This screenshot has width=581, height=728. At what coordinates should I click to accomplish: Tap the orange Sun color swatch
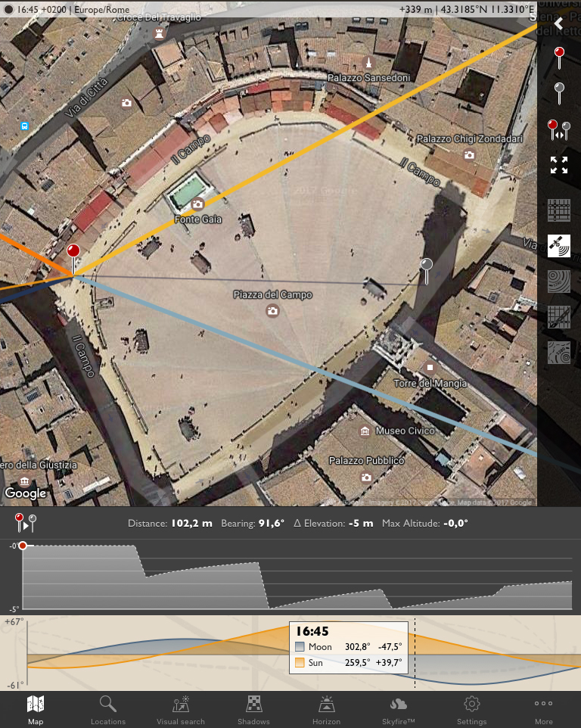(300, 662)
